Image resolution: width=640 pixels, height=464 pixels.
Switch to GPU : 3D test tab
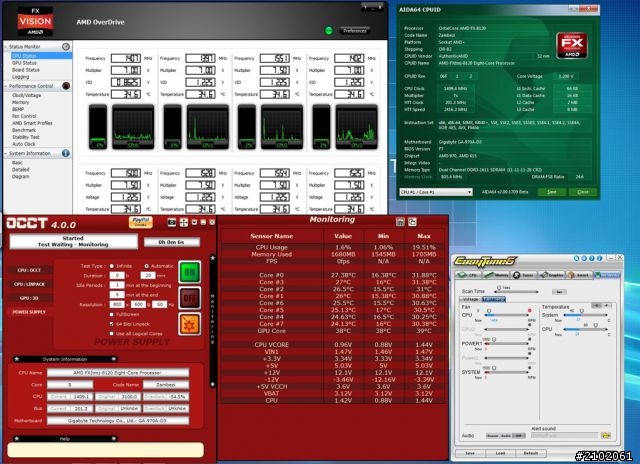point(30,298)
